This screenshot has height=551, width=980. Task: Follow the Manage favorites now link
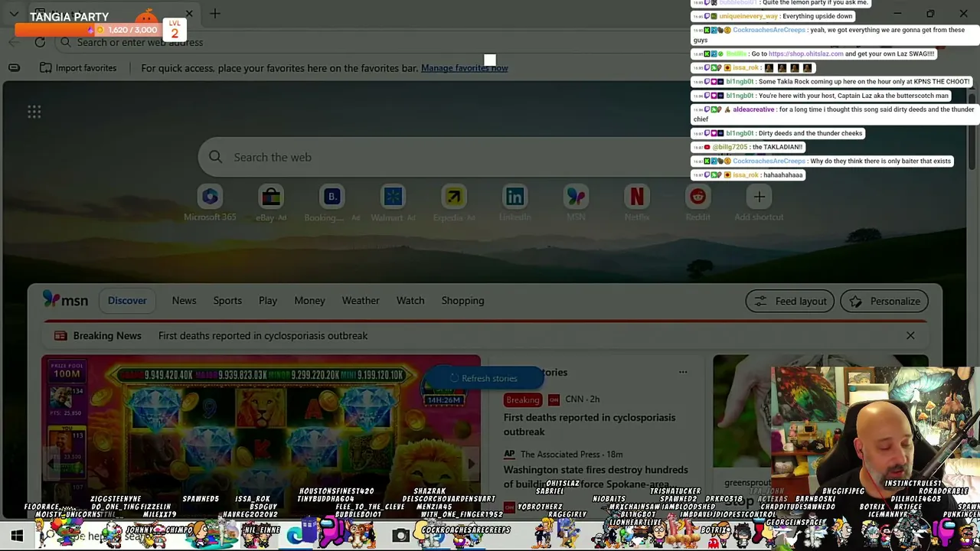pyautogui.click(x=464, y=68)
